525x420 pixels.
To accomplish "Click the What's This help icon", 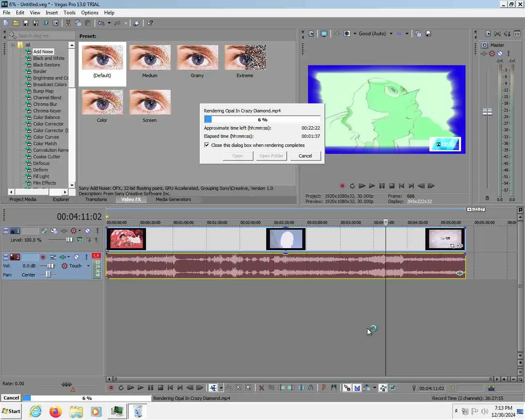I will [x=150, y=23].
